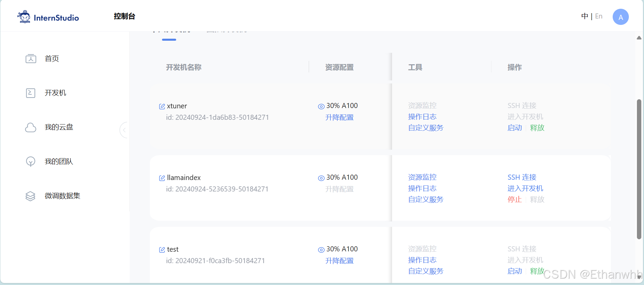Click the scrollbar up arrow

[x=639, y=38]
